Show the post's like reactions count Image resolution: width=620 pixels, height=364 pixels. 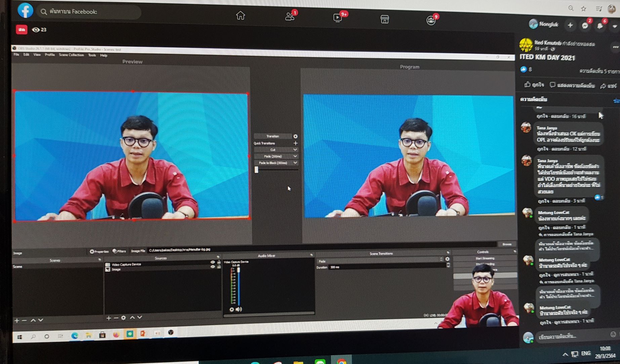pyautogui.click(x=526, y=69)
